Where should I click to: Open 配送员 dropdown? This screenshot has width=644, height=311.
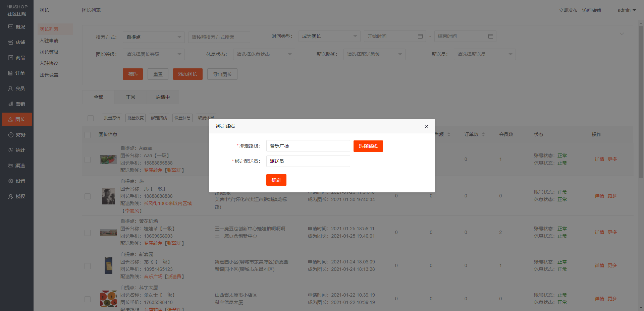pyautogui.click(x=485, y=54)
